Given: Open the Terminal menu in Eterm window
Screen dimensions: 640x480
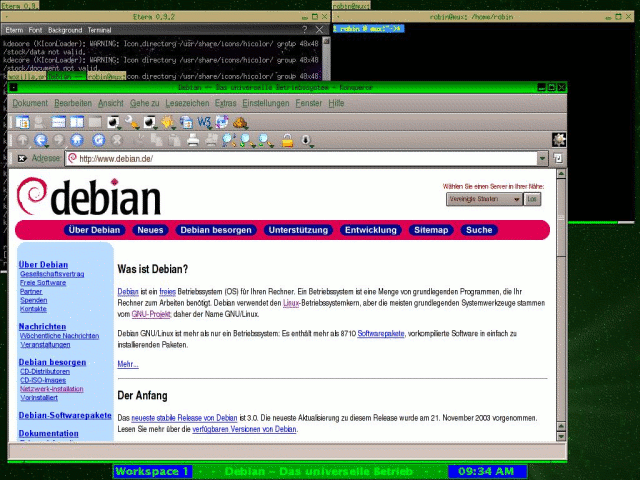Looking at the screenshot, I should point(99,30).
